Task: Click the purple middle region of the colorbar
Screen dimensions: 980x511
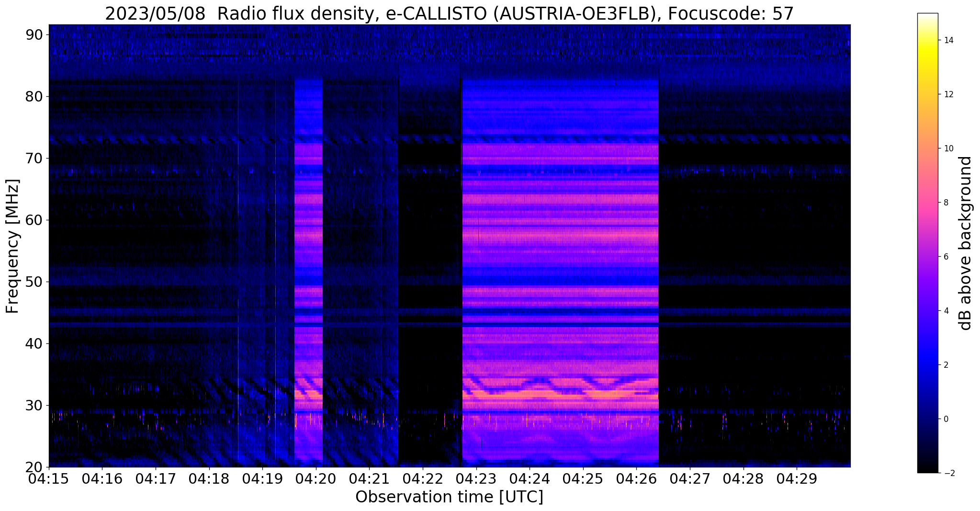Action: point(927,268)
